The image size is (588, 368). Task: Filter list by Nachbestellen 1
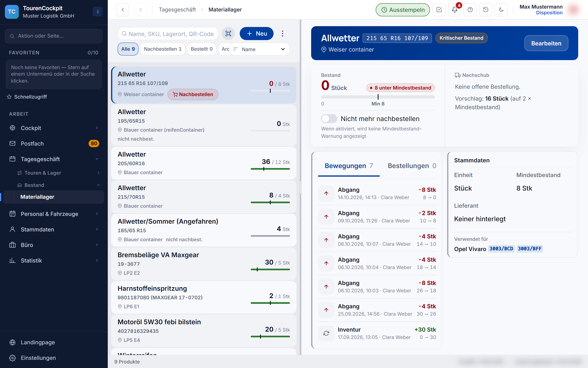pos(163,49)
